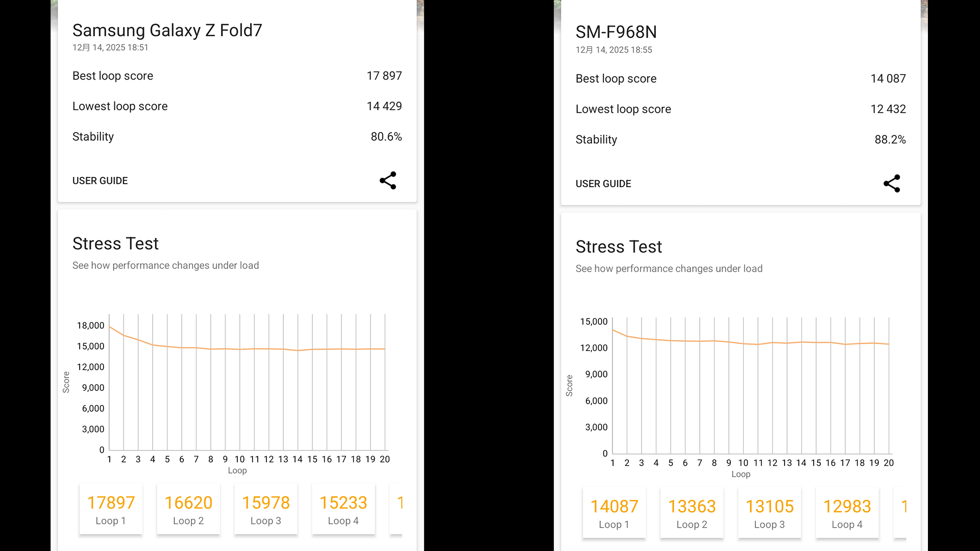Select Loop 3 card showing 15978

point(266,509)
